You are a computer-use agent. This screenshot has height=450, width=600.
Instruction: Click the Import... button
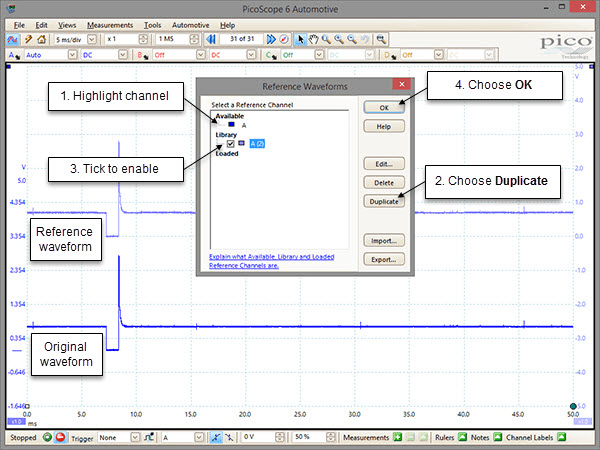(384, 241)
